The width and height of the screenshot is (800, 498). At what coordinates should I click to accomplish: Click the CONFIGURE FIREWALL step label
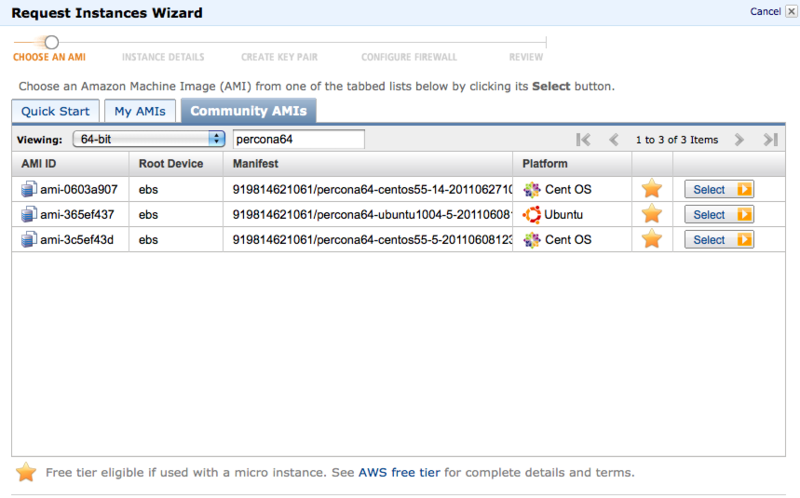[409, 57]
